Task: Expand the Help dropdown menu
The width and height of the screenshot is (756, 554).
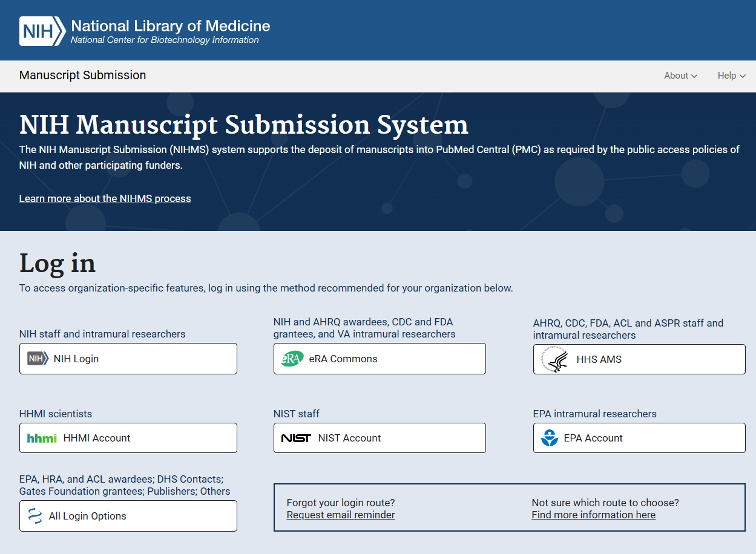Action: point(731,76)
